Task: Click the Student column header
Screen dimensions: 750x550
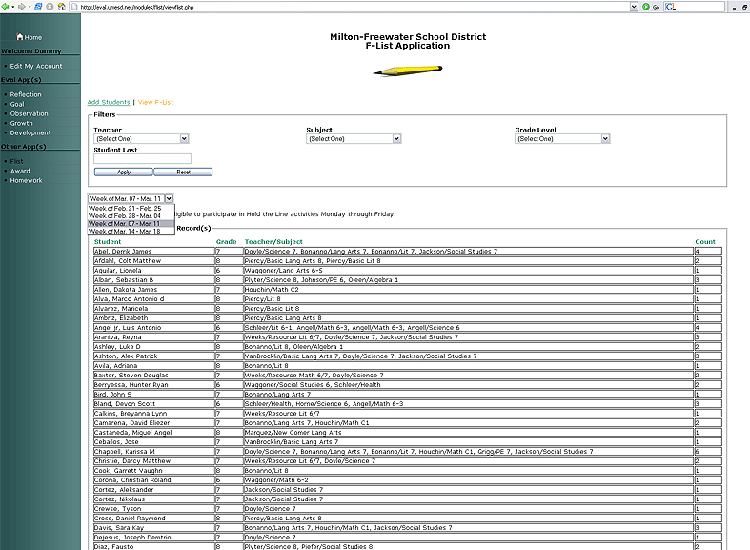Action: click(108, 242)
